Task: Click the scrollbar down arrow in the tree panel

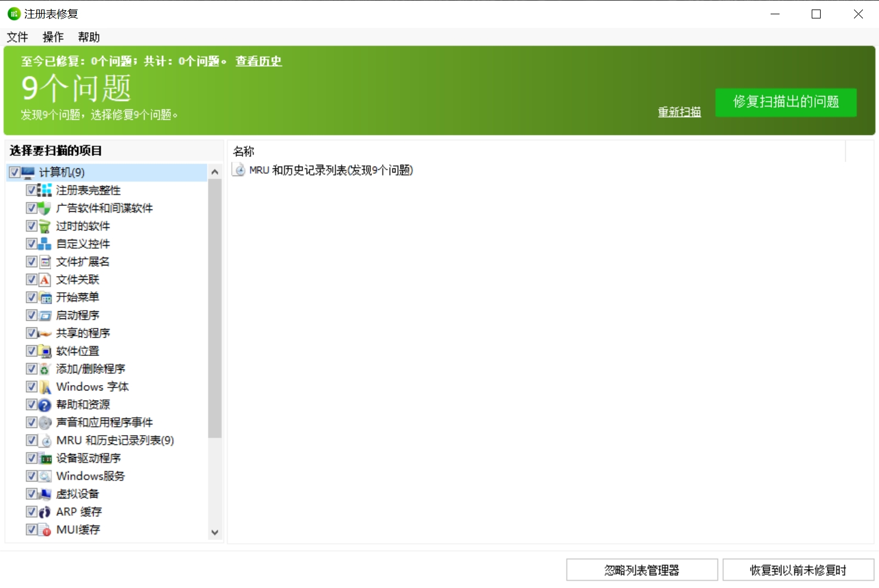Action: 215,532
